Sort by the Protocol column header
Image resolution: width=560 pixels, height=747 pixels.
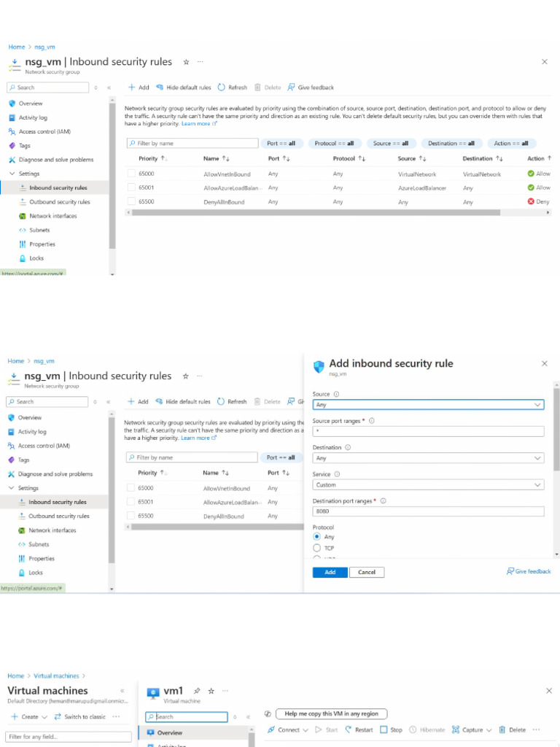(349, 158)
